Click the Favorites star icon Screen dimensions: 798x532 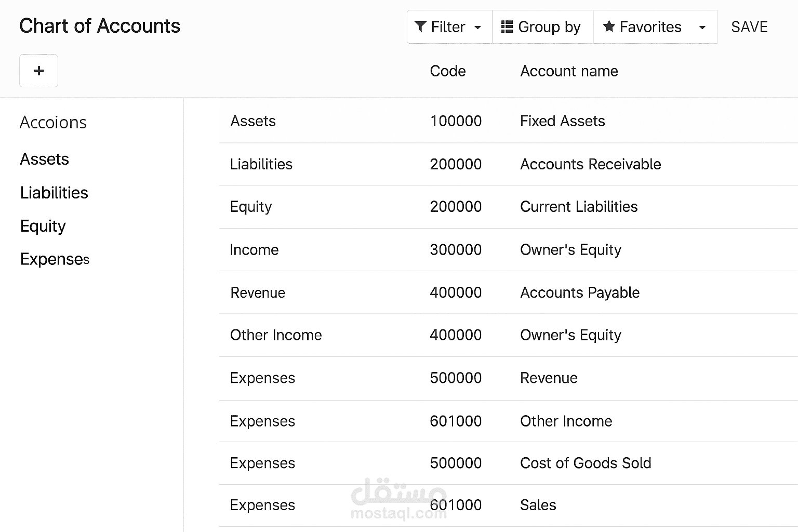[609, 27]
